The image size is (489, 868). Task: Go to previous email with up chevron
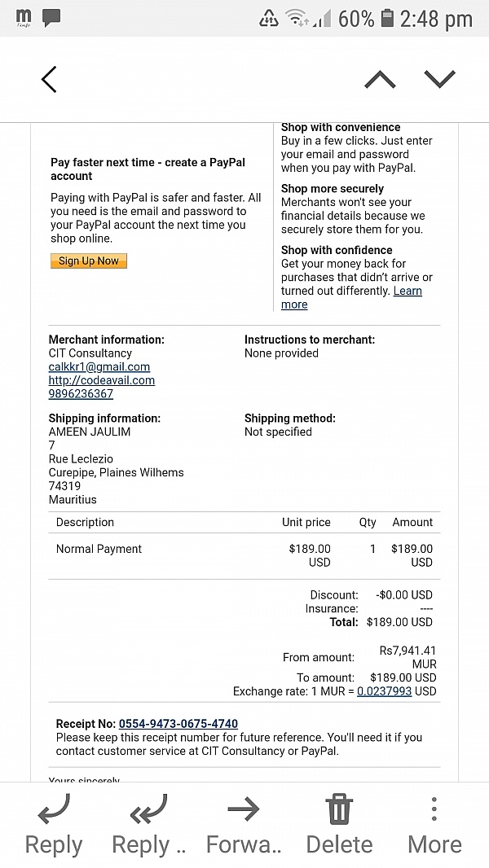pyautogui.click(x=380, y=79)
